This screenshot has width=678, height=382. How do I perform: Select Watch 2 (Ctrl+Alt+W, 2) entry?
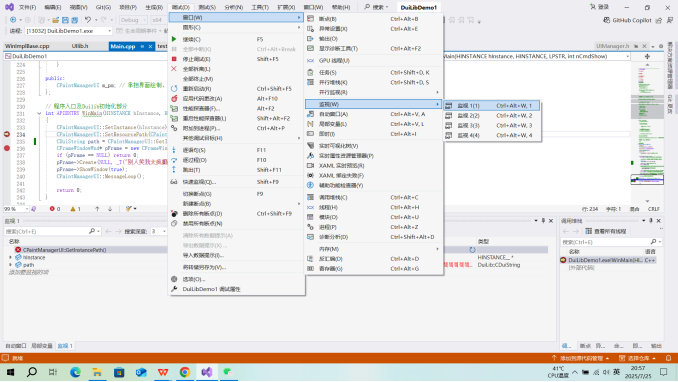(492, 116)
